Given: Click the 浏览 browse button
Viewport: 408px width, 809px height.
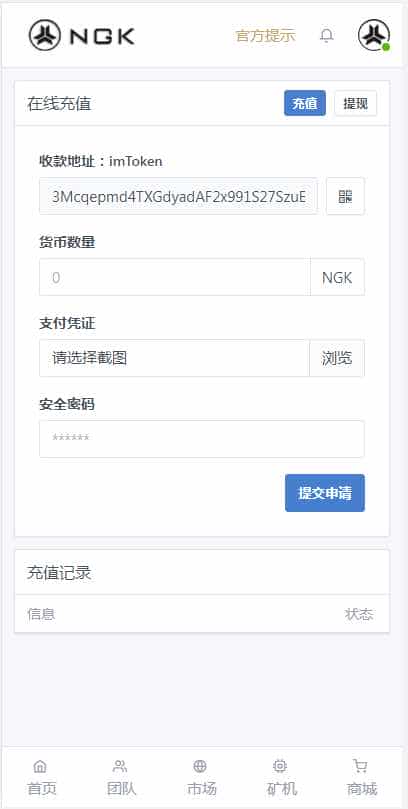Looking at the screenshot, I should point(337,358).
